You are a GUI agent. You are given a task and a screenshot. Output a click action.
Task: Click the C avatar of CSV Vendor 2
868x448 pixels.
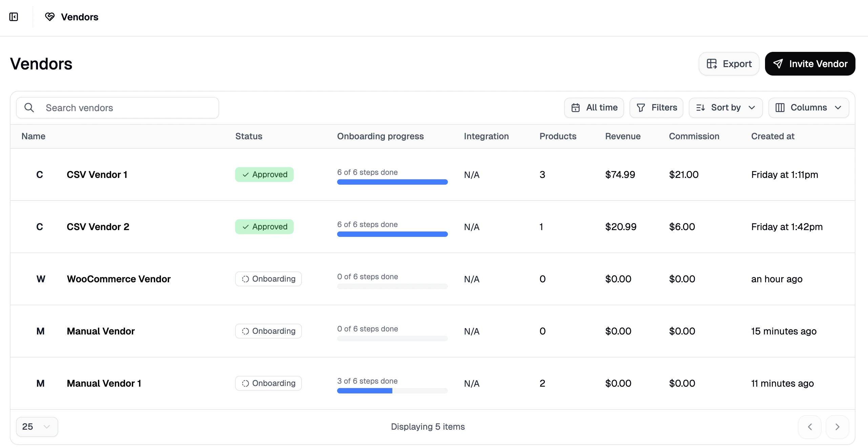40,227
